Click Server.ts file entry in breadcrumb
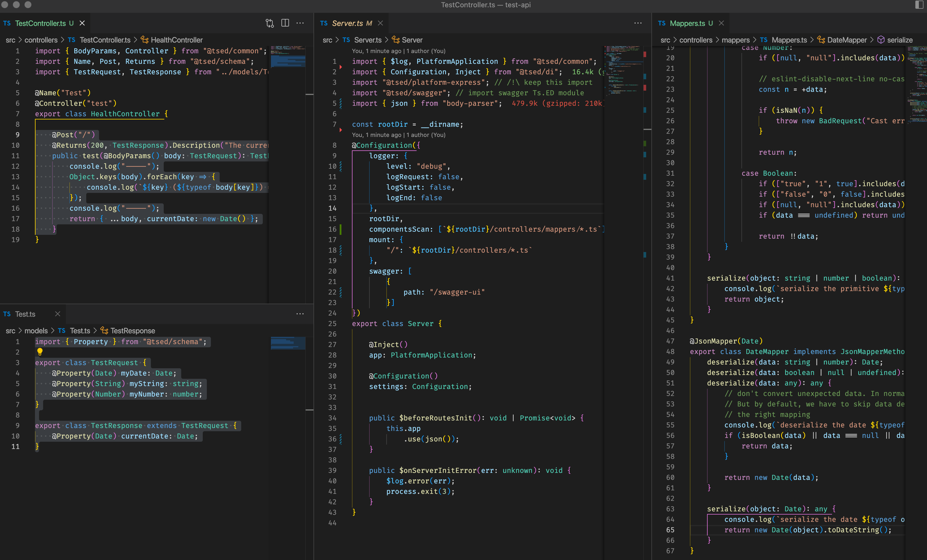This screenshot has height=560, width=927. point(368,40)
